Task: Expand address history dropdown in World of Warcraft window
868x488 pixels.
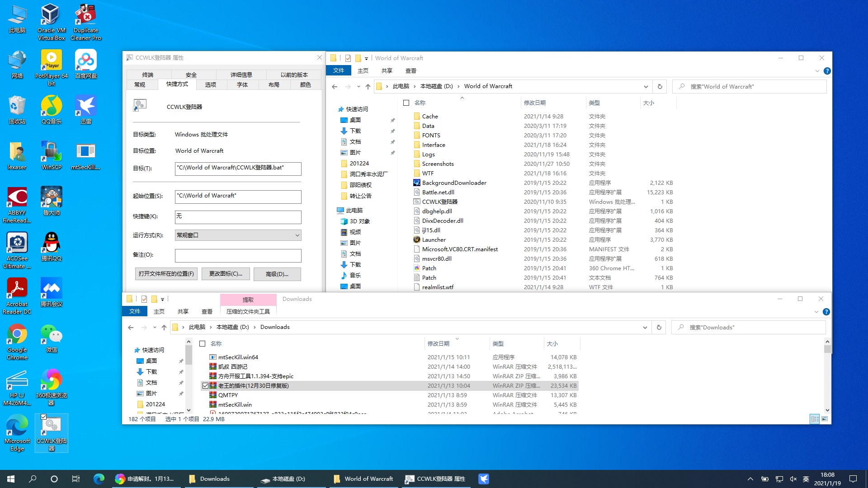Action: pos(646,86)
